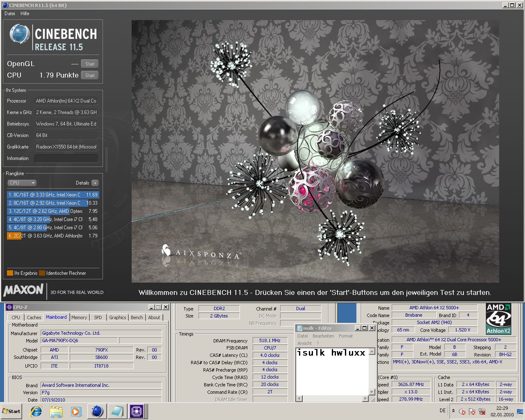Click the AMD Athlon X2 logo in CPU-Z
Screen dimensions: 525x420
(498, 319)
